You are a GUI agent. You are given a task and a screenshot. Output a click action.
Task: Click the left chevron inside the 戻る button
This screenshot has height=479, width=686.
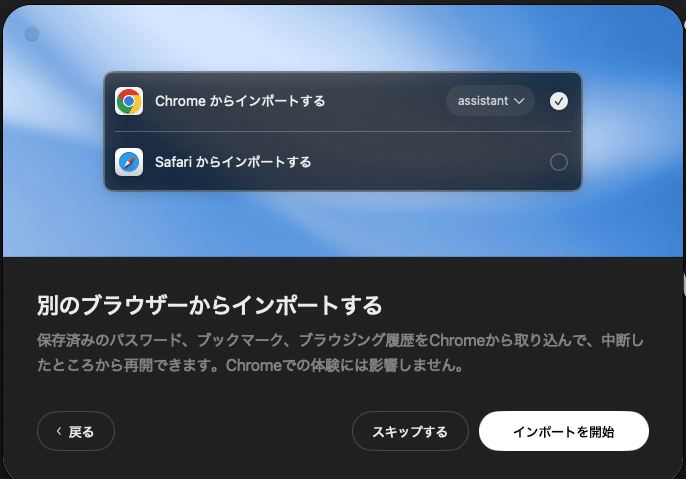59,431
